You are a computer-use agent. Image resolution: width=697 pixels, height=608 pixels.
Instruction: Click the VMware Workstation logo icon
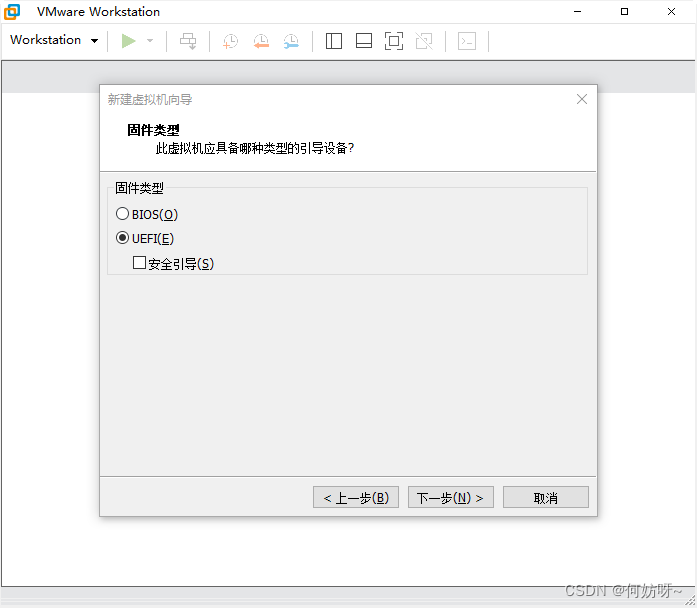coord(12,12)
